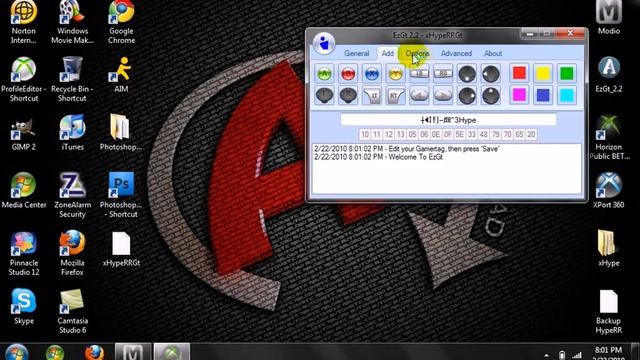640x360 pixels.
Task: Insert the LT trigger glyph
Action: point(372,96)
